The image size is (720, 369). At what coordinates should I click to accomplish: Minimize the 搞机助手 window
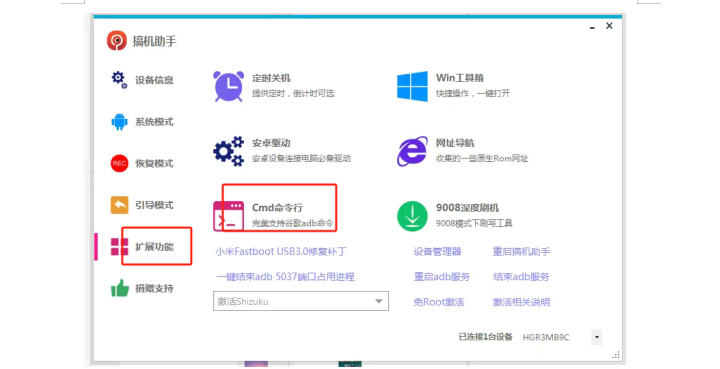coord(592,27)
